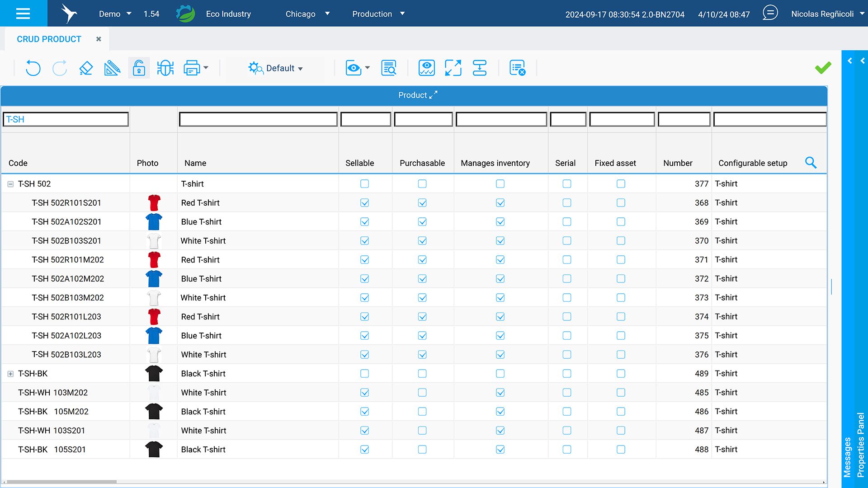Screen dimensions: 868x488
Task: Click the bug debug icon
Action: (x=165, y=68)
